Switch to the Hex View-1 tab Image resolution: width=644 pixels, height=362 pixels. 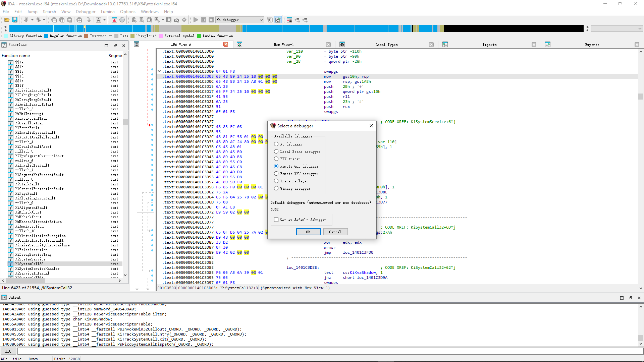pyautogui.click(x=283, y=45)
